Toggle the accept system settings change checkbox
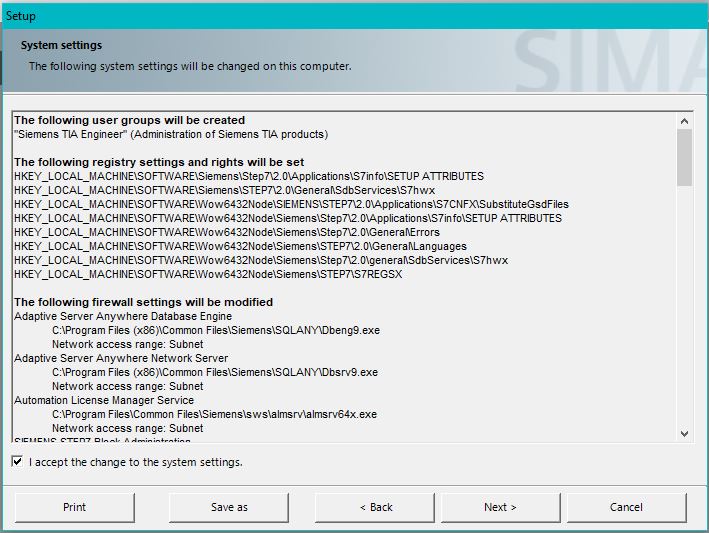This screenshot has height=533, width=709. [17, 462]
